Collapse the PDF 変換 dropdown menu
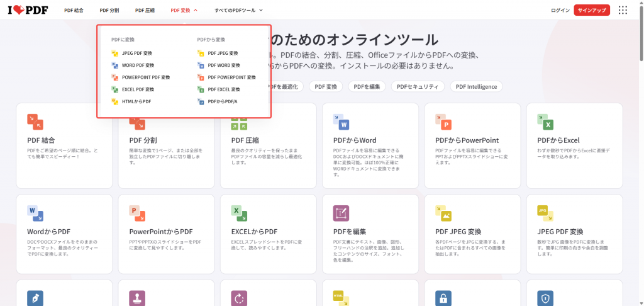This screenshot has height=306, width=644. 184,10
